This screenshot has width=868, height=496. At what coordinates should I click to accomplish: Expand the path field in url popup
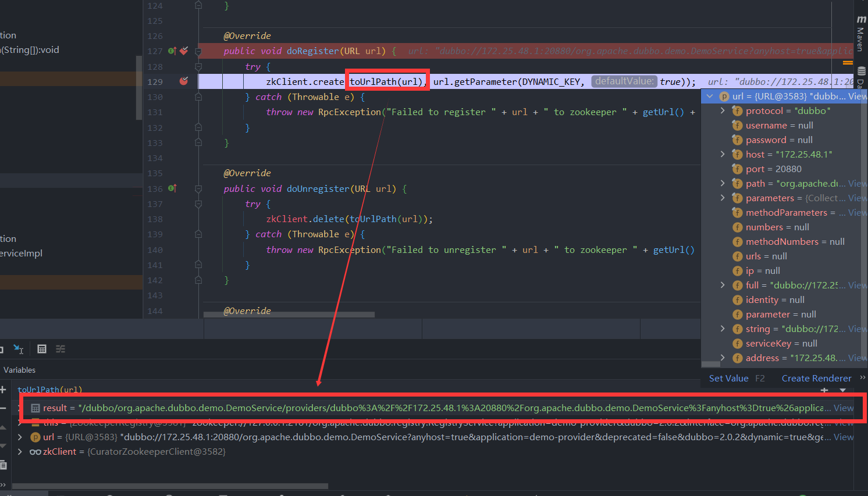click(x=723, y=183)
